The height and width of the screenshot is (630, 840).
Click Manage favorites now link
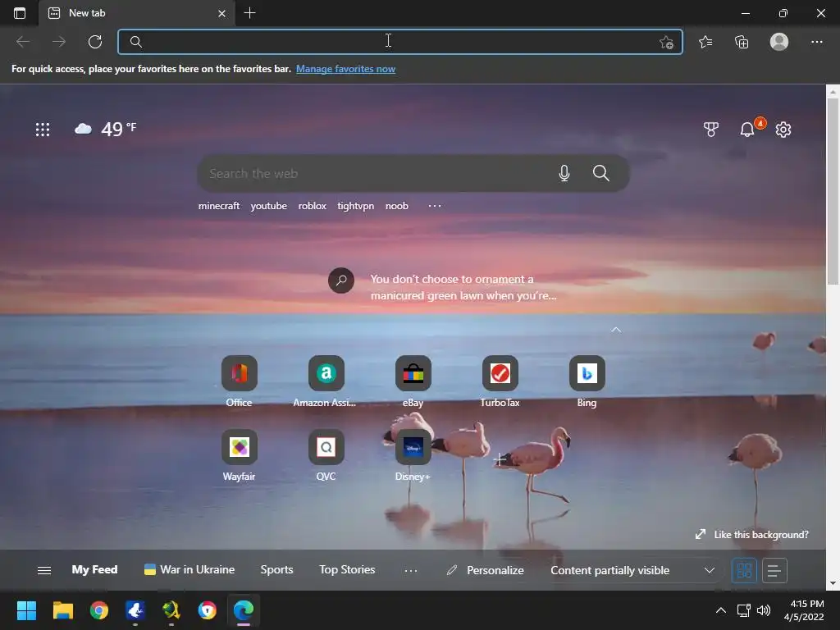pyautogui.click(x=345, y=69)
